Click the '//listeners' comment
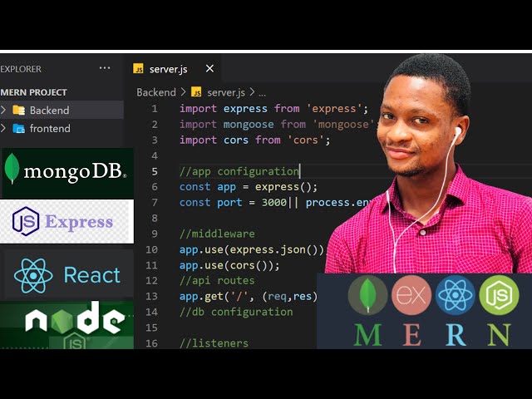The image size is (532, 399). click(214, 343)
